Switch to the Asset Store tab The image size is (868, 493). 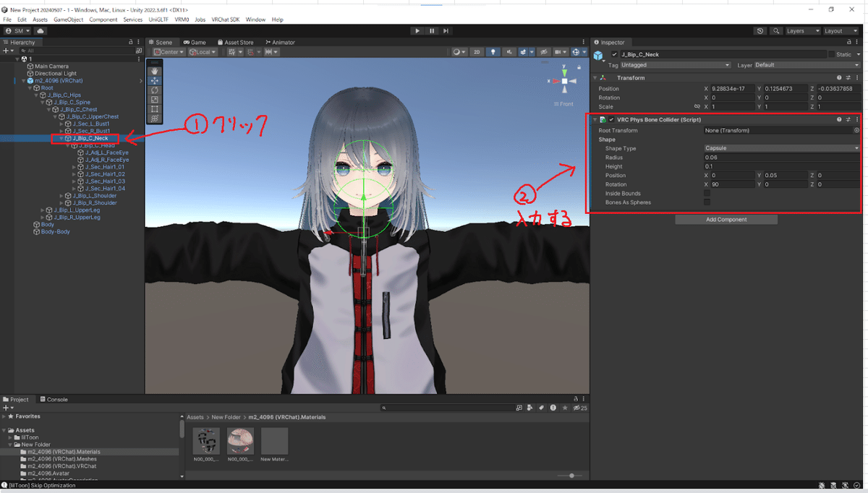(x=236, y=43)
